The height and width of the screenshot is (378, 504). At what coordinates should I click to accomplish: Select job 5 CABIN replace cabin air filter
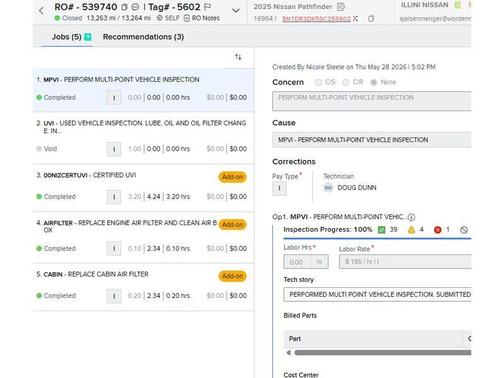143,287
